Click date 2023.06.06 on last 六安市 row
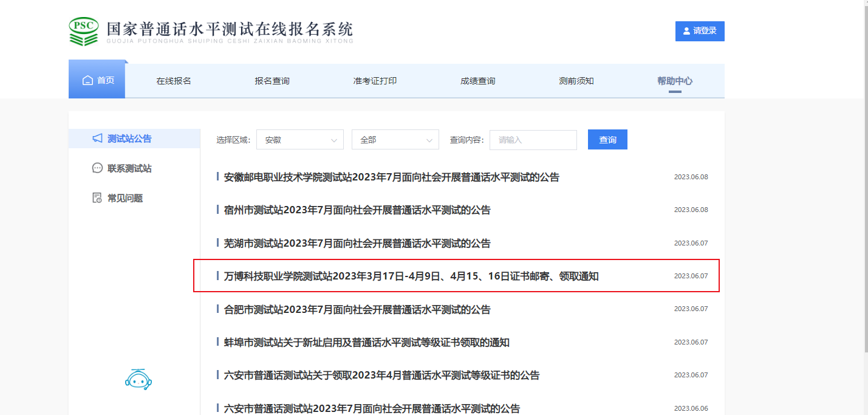 (x=691, y=408)
